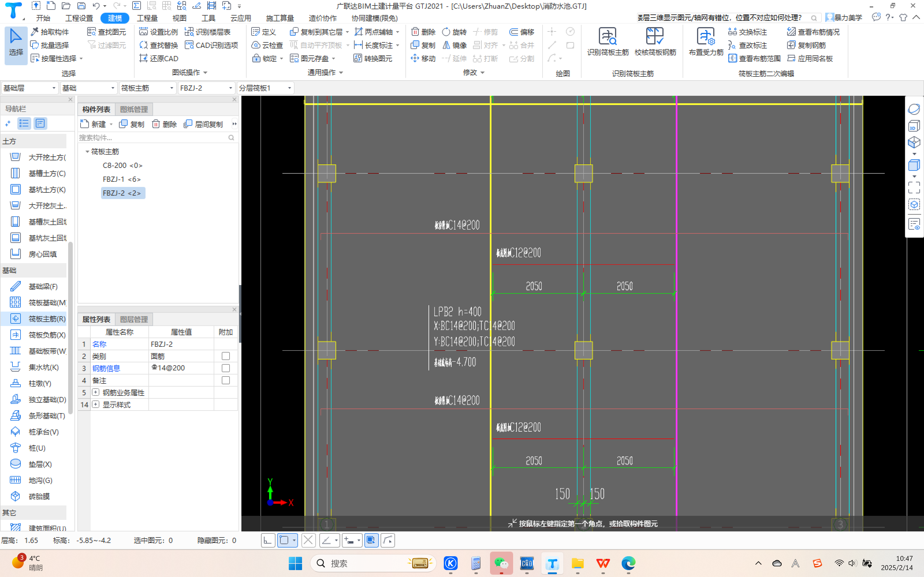924x577 pixels.
Task: Click the 校核筏板钢筋 icon
Action: coord(655,37)
